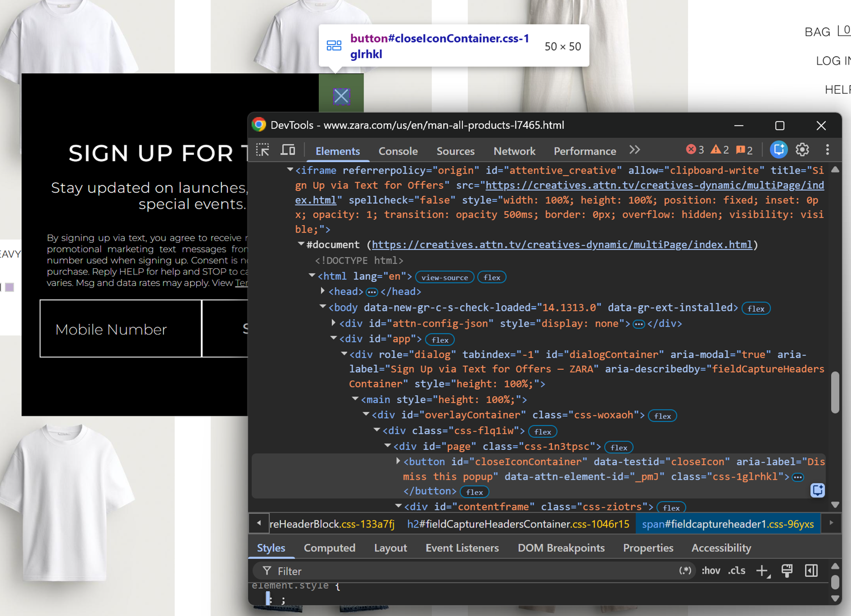The width and height of the screenshot is (851, 616).
Task: Toggle the device toolbar icon
Action: (x=288, y=150)
